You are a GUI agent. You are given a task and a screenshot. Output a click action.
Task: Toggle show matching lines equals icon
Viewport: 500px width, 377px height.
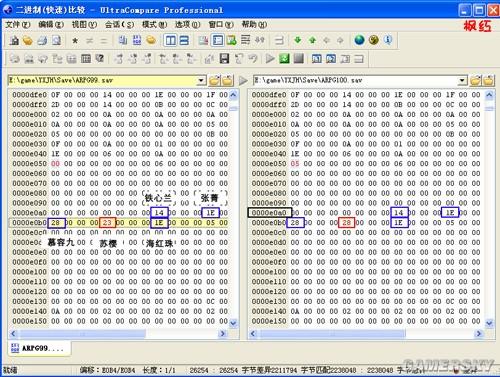pyautogui.click(x=104, y=41)
